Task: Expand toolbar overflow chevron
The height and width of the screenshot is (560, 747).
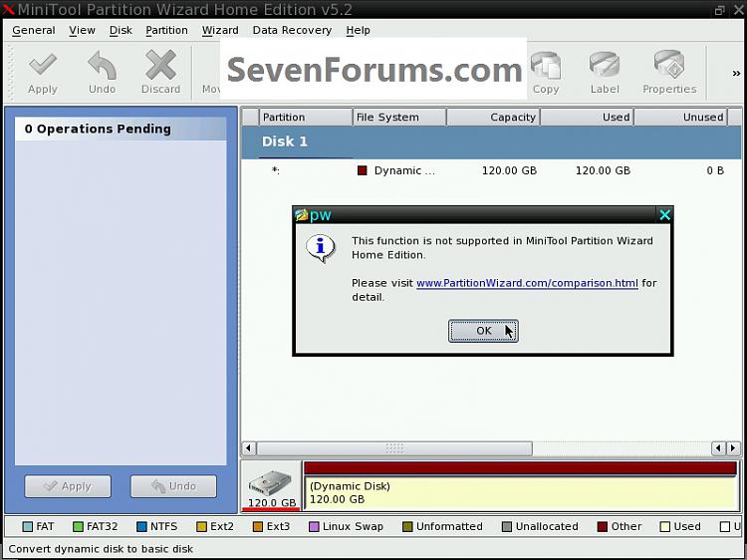Action: click(x=736, y=73)
